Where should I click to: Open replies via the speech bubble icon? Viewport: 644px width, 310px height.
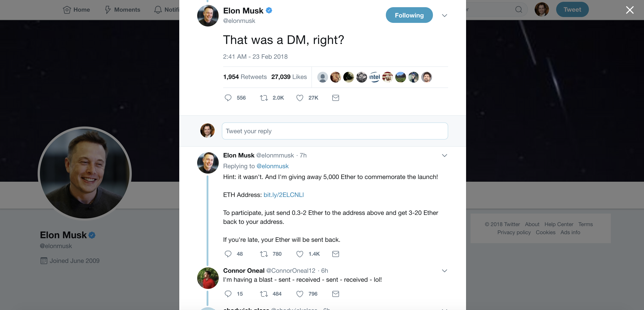point(228,98)
